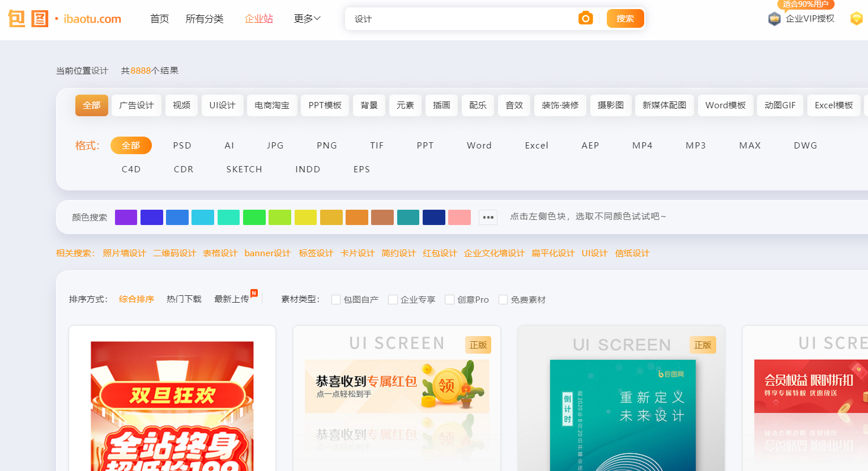Open related search 信纸设计
The height and width of the screenshot is (471, 868).
click(x=632, y=253)
